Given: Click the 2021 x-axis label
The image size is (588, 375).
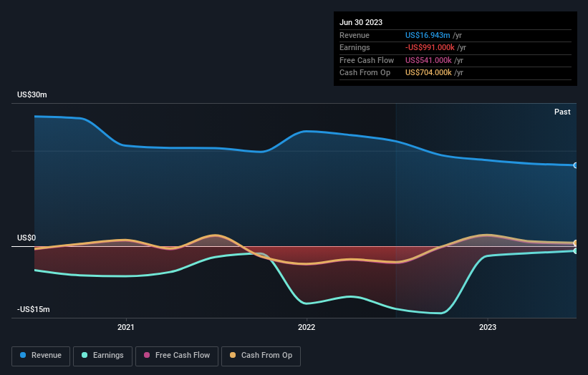Looking at the screenshot, I should [x=125, y=327].
